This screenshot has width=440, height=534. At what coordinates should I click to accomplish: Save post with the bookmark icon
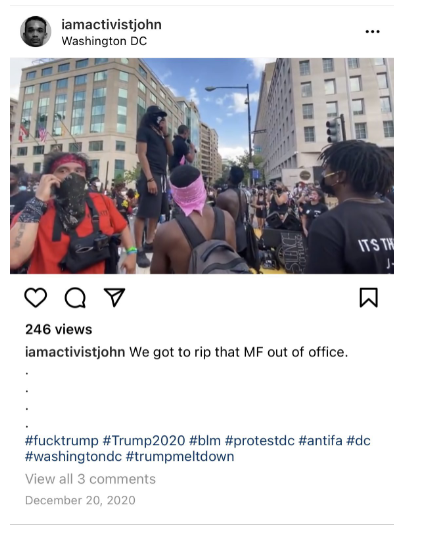tap(368, 298)
